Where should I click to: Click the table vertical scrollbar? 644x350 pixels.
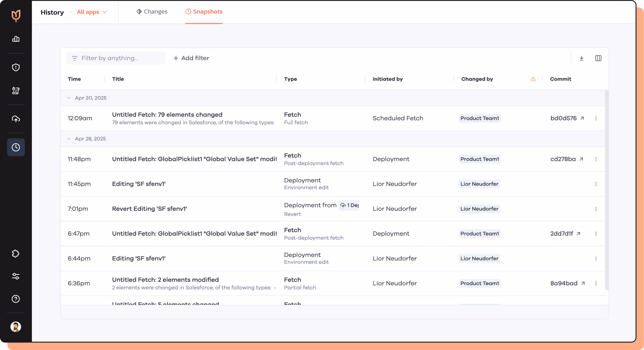607,190
